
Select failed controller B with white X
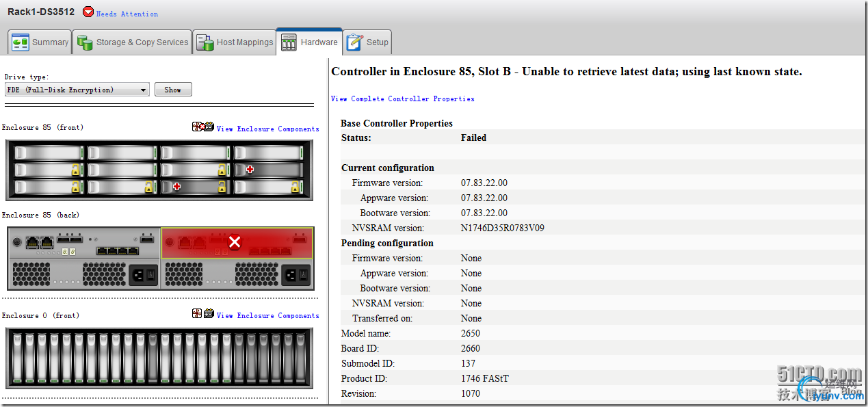click(237, 242)
